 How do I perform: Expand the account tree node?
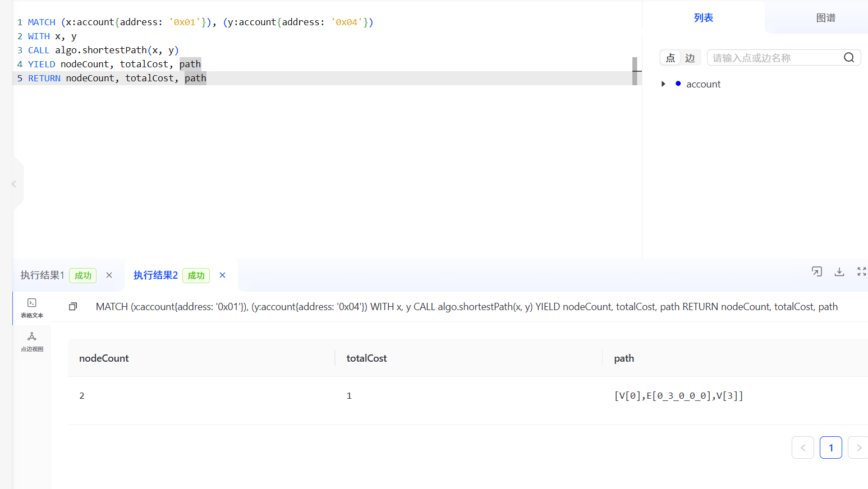pyautogui.click(x=663, y=84)
